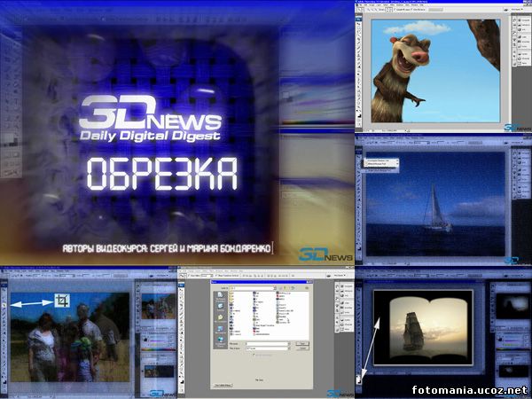Expand the Color panel icon in top-right window
532x399 pixels.
point(520,37)
